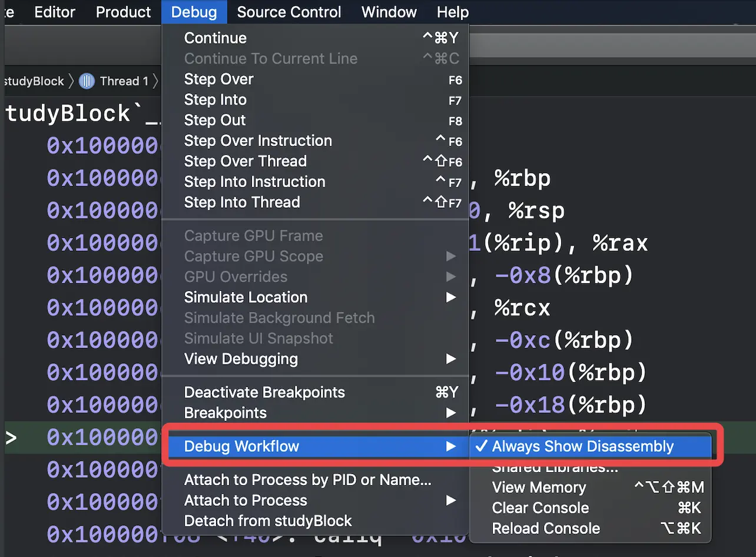Open the Product menu
The width and height of the screenshot is (756, 557).
[123, 12]
